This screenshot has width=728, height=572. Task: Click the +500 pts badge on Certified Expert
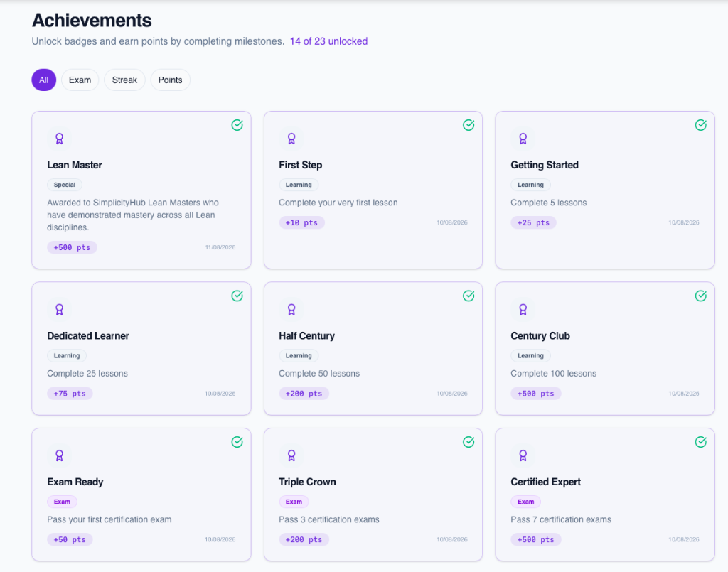(536, 539)
